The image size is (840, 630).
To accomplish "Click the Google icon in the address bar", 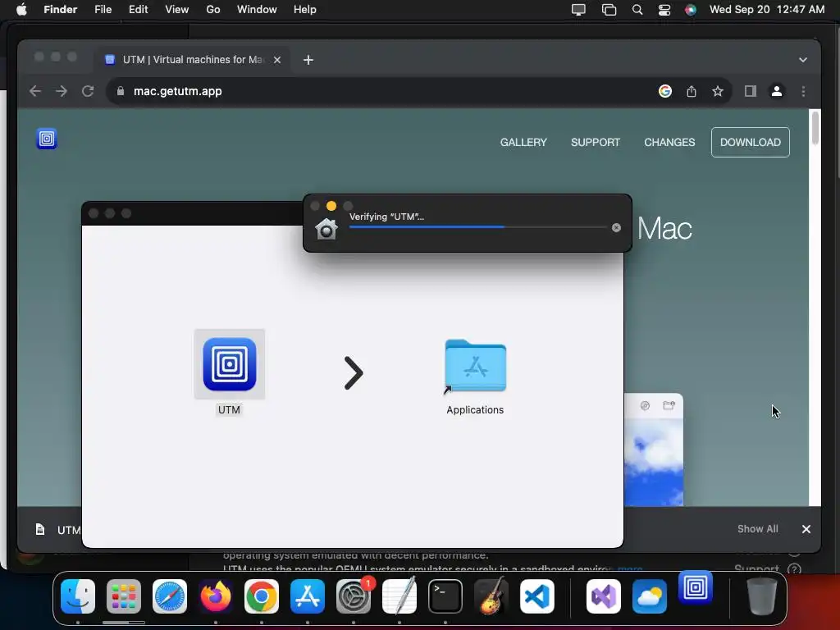I will [664, 91].
